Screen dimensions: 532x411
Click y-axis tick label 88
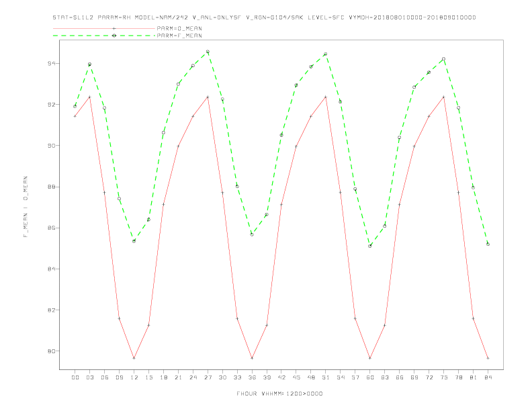pyautogui.click(x=52, y=187)
